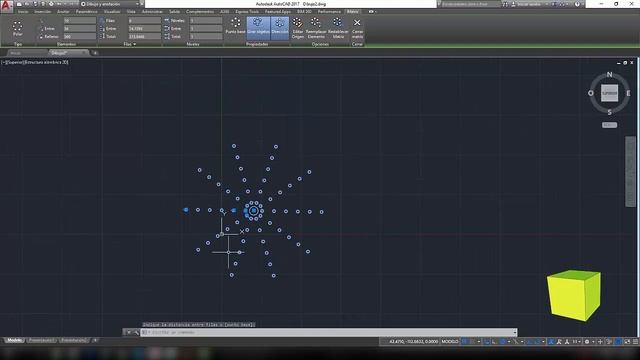
Task: Open the AutoCAD application menu logo
Action: pyautogui.click(x=6, y=5)
